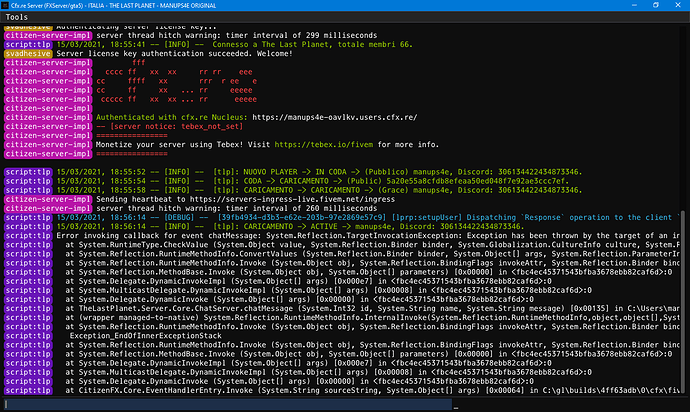
Task: Select 'Connesso a The Last Planet' log line
Action: pyautogui.click(x=235, y=44)
